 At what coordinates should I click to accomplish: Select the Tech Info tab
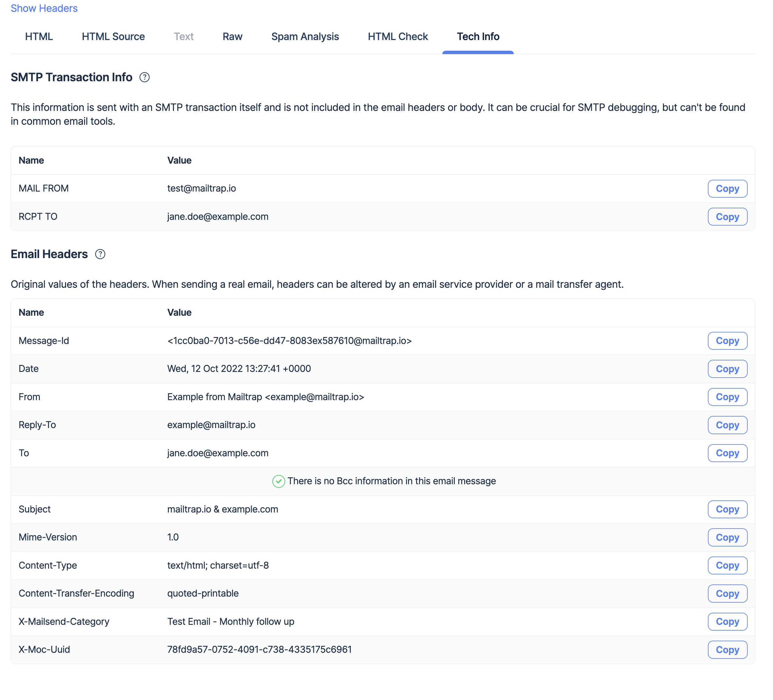pos(478,36)
